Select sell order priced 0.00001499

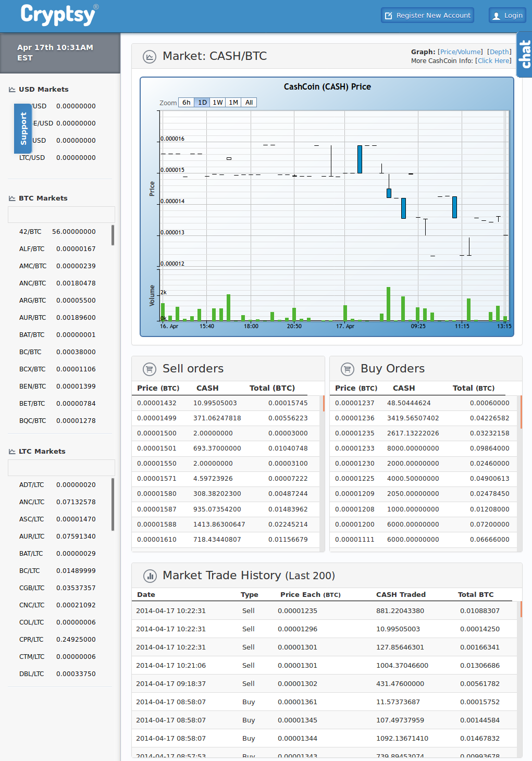[227, 418]
